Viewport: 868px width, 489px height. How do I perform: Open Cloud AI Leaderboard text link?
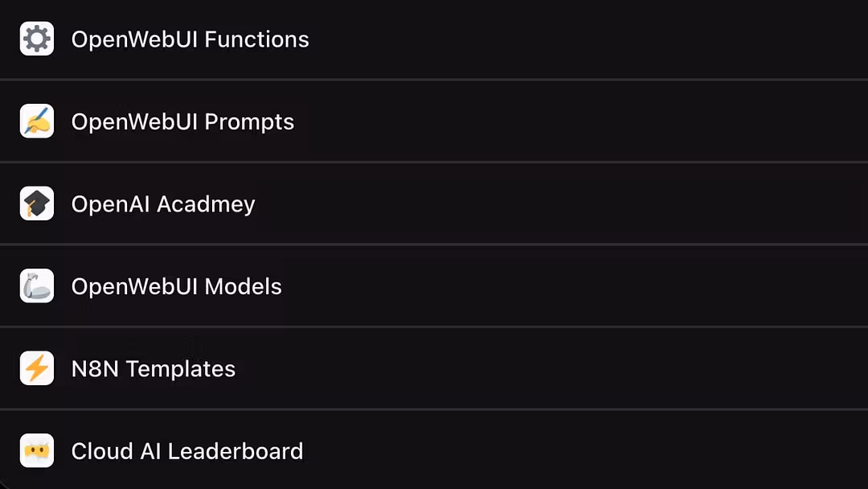187,451
